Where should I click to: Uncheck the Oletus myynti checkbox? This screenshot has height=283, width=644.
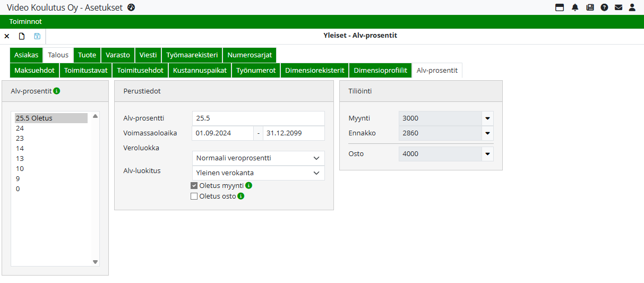(194, 186)
